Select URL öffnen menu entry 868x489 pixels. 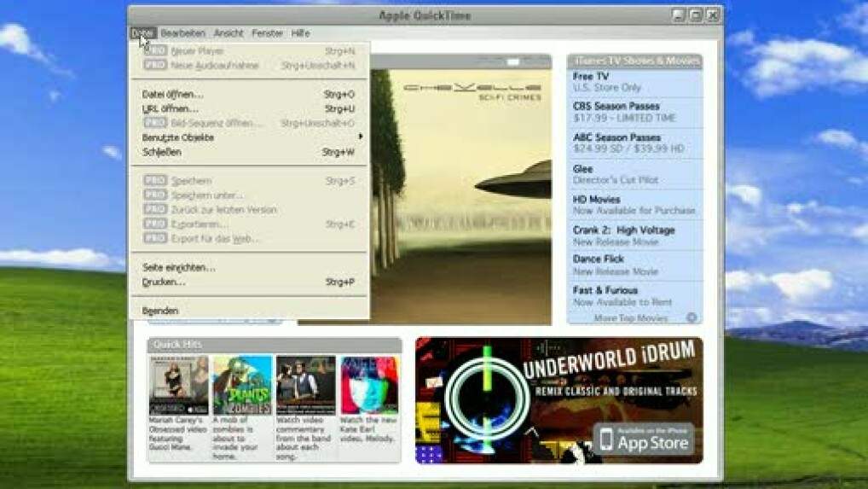click(x=171, y=109)
